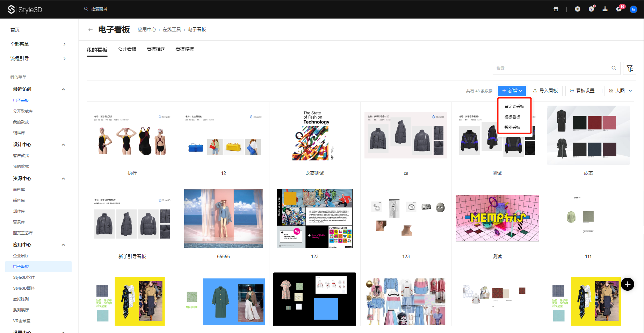Open the store icon in top bar
644x333 pixels.
556,9
